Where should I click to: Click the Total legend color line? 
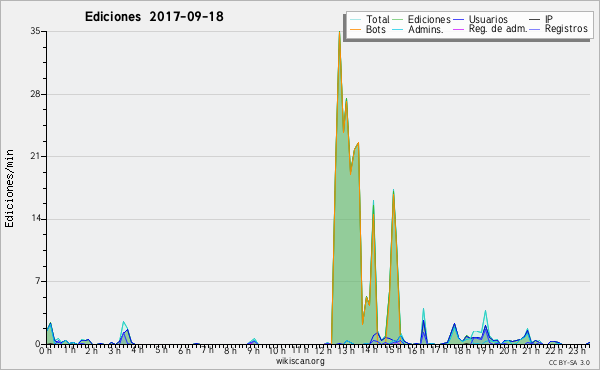tap(355, 20)
